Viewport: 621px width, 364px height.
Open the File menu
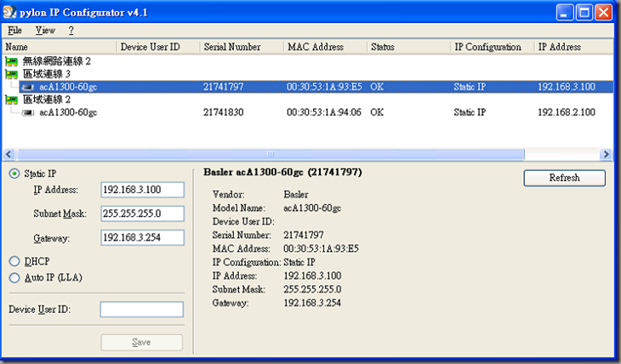[14, 31]
